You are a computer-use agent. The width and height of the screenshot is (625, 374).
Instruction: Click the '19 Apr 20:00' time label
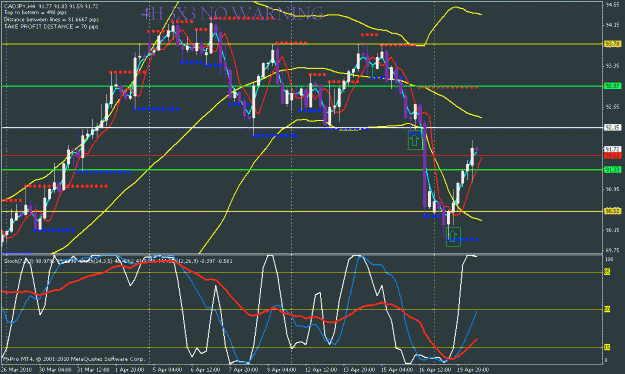[473, 370]
